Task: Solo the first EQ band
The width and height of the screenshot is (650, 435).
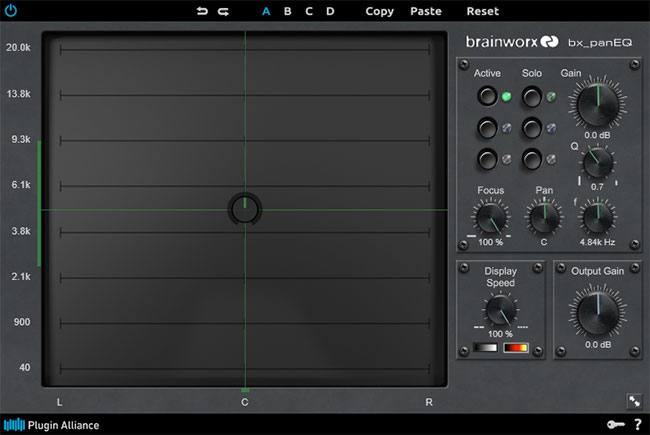Action: [x=531, y=96]
